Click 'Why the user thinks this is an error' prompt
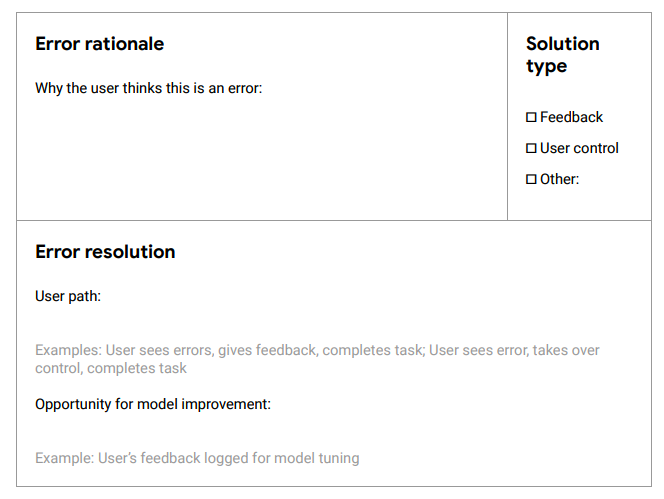Screen dimensions: 664x499 (148, 88)
